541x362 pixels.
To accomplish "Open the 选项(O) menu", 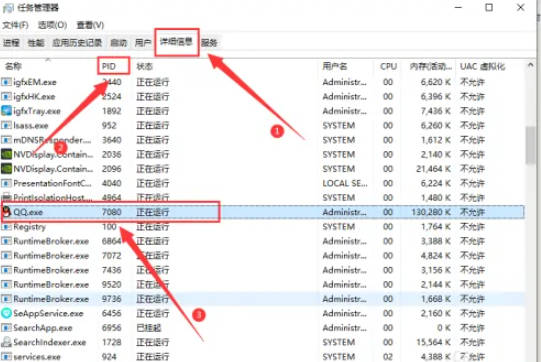I will 52,25.
